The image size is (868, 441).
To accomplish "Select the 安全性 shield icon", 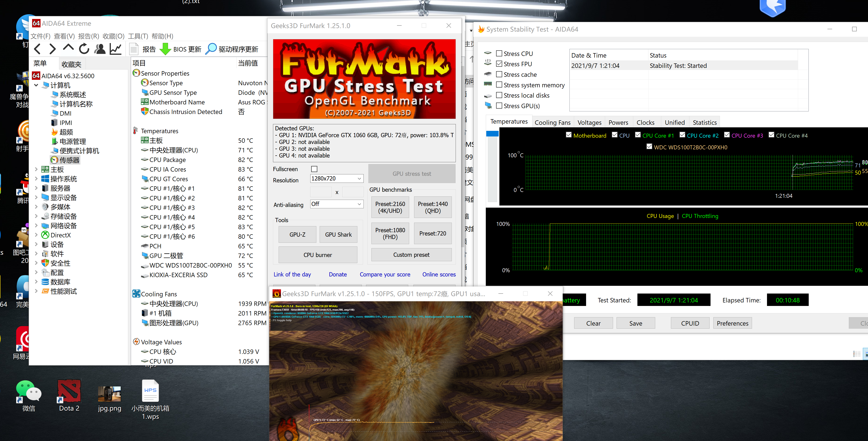I will point(45,263).
